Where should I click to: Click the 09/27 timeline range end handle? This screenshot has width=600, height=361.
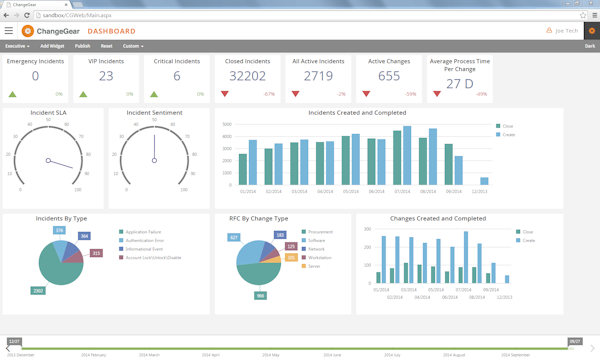575,341
